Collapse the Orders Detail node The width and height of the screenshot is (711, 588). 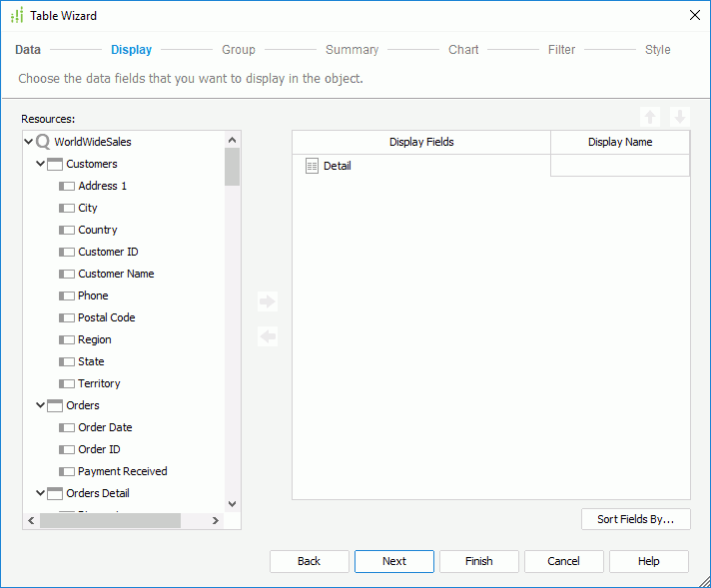40,493
